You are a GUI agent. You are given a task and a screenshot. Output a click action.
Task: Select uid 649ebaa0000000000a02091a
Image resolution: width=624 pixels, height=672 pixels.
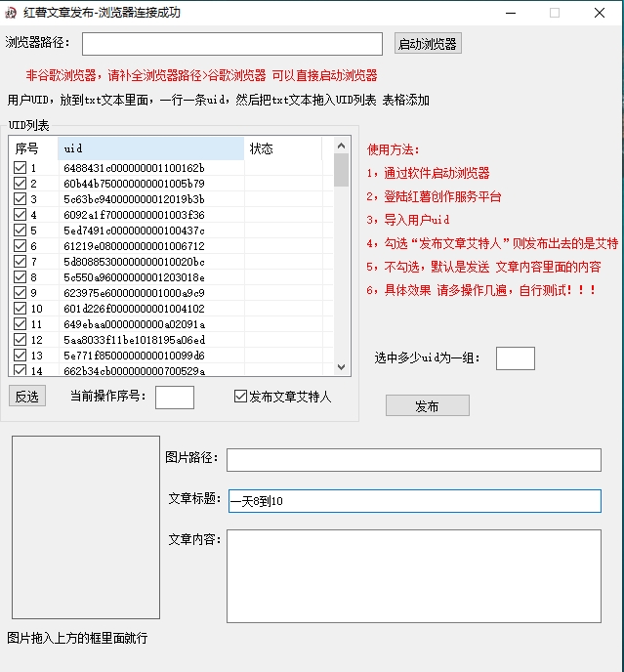pos(134,324)
